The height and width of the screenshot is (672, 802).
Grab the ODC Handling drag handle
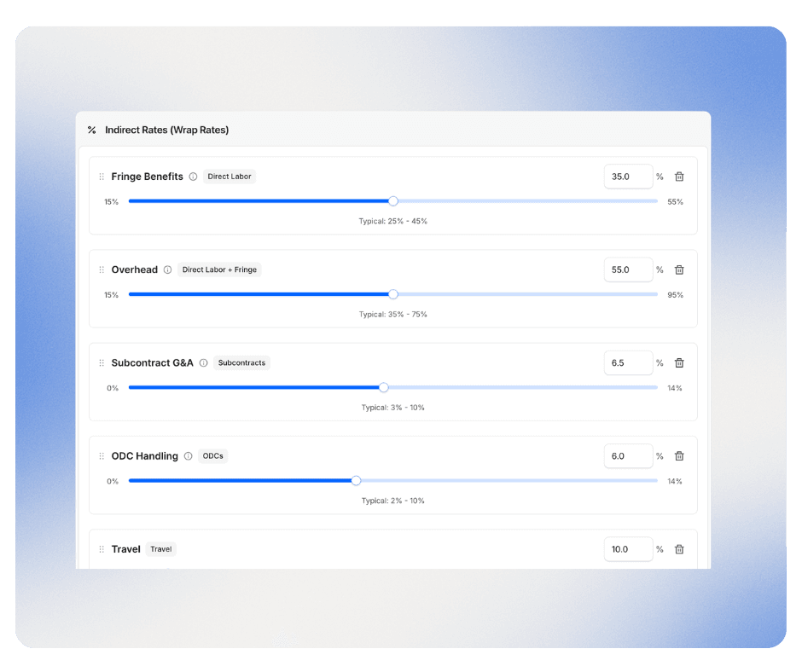pos(102,455)
